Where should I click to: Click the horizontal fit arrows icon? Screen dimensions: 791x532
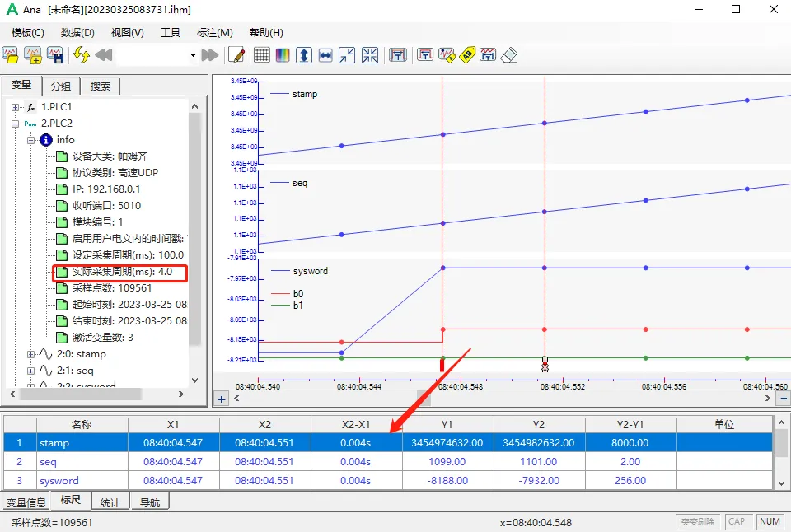pos(325,55)
